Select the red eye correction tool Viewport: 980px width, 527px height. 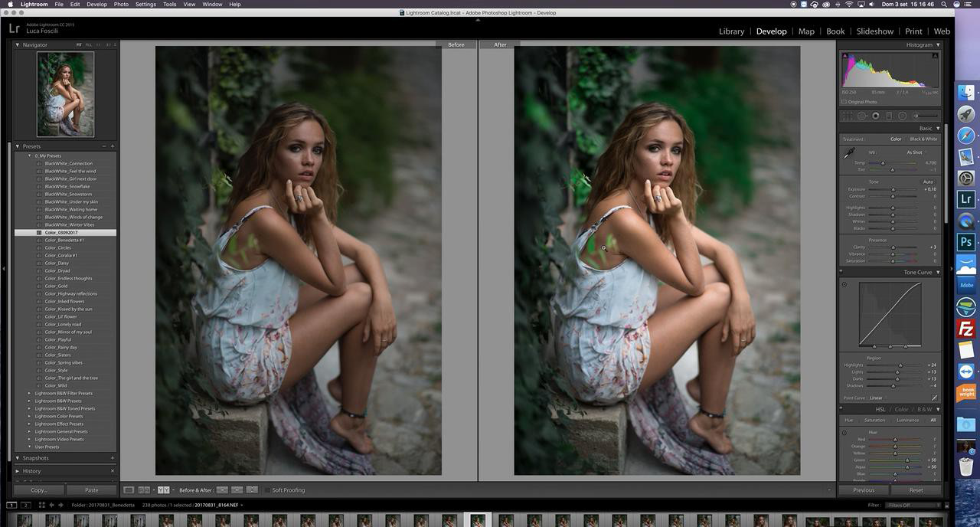875,116
